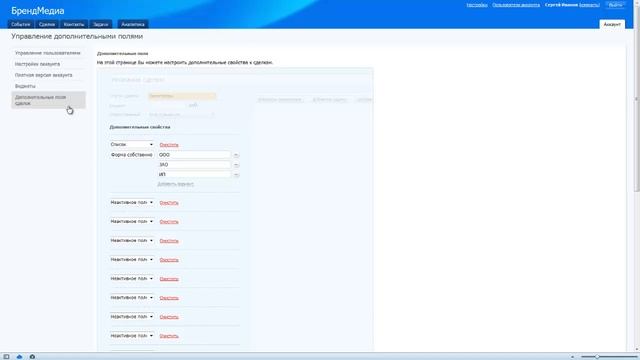Click the БрендМедиа logo

[38, 11]
